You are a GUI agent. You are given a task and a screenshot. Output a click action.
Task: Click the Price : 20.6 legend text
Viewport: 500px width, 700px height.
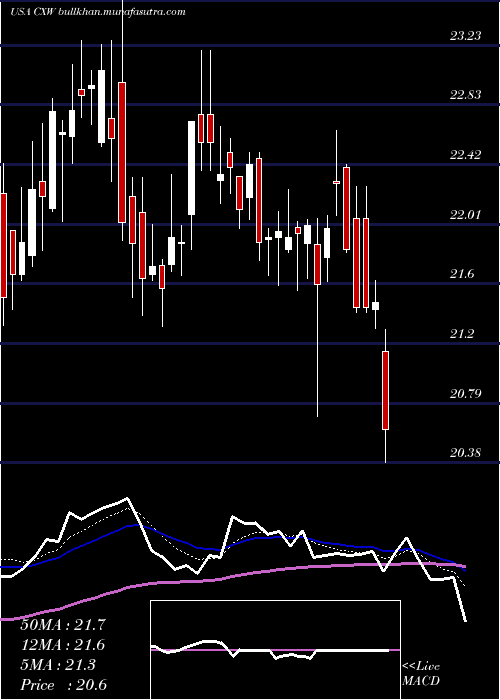[x=63, y=685]
